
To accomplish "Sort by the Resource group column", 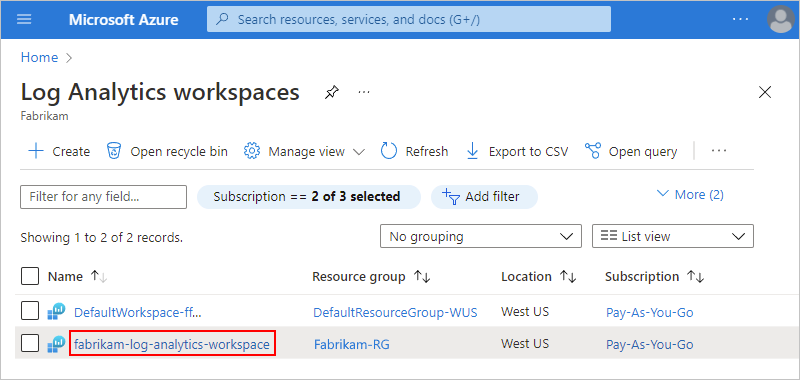I will coord(371,276).
